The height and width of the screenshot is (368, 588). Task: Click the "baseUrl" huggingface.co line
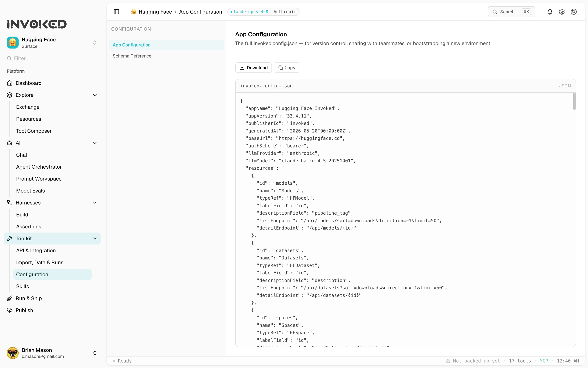[x=295, y=138]
